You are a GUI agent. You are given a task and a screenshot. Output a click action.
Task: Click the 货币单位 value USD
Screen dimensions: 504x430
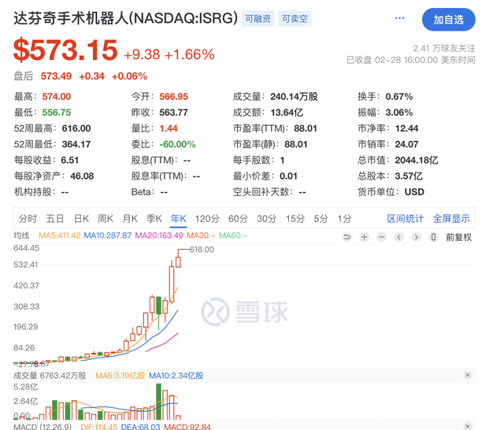pos(414,192)
